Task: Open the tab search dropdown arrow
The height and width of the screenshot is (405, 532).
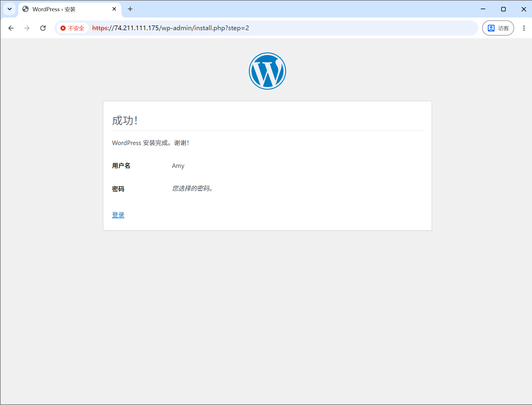Action: [x=9, y=9]
